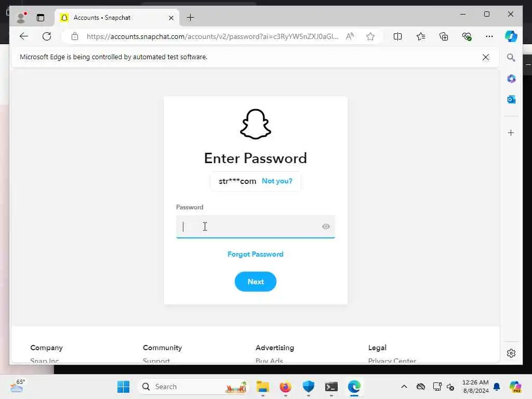The image size is (532, 399).
Task: Open tab actions menu
Action: pyautogui.click(x=41, y=18)
